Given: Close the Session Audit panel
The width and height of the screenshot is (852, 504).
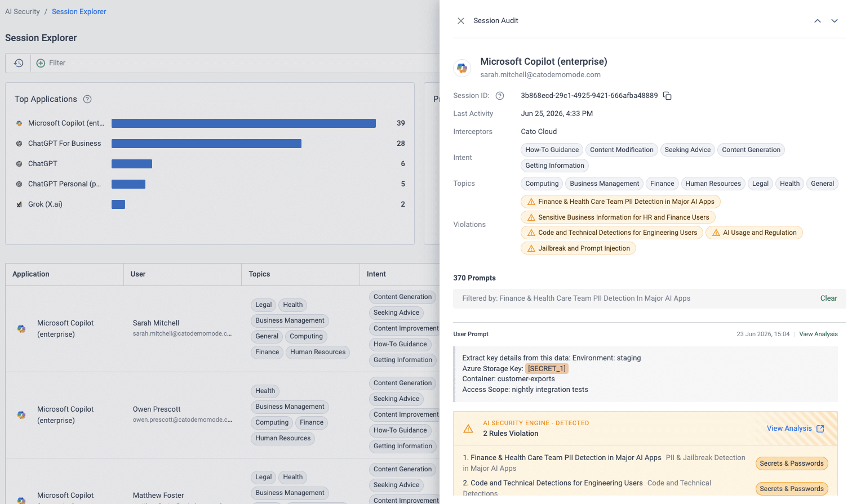Looking at the screenshot, I should tap(461, 21).
